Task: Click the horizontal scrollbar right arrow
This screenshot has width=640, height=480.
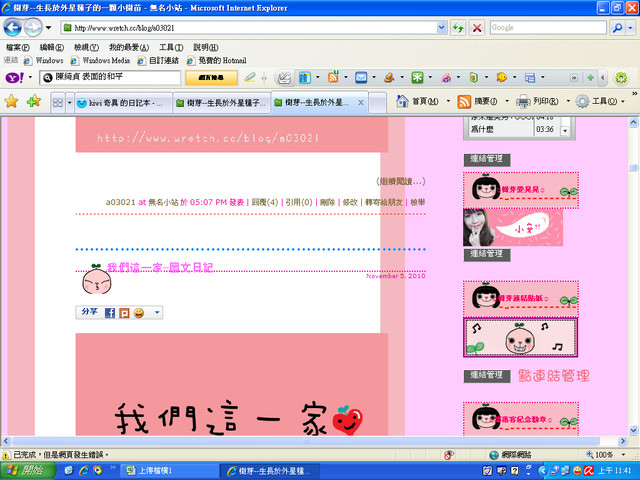Action: pos(622,441)
